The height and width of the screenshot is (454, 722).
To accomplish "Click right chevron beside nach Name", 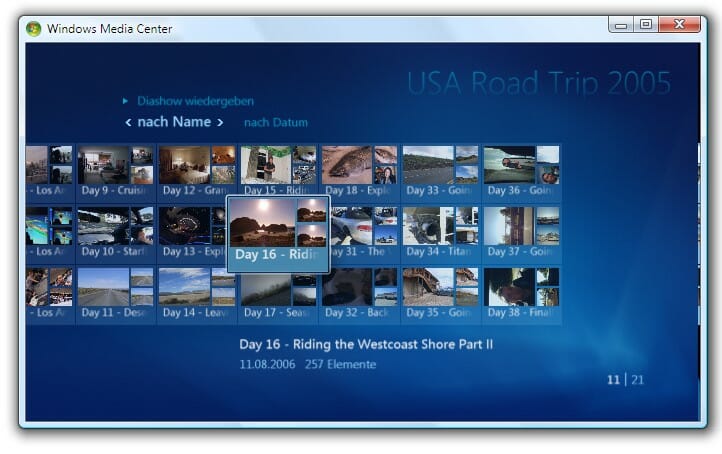I will tap(220, 122).
